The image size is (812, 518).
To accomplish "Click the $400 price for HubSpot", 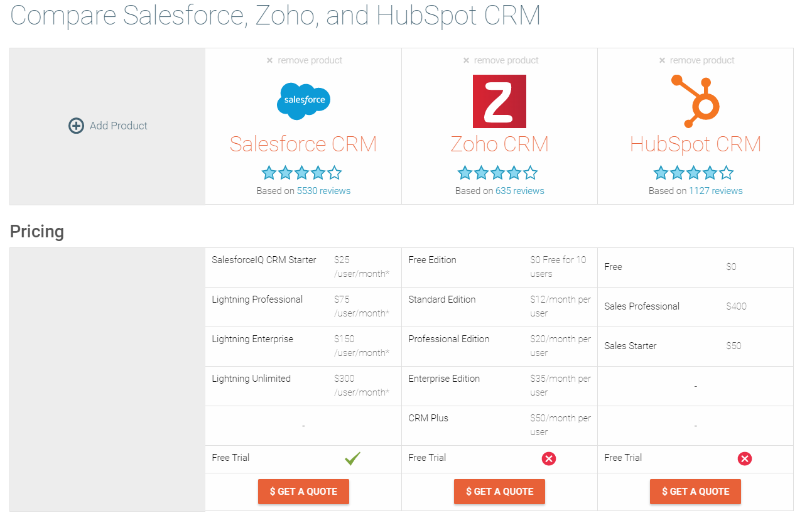I will (737, 306).
